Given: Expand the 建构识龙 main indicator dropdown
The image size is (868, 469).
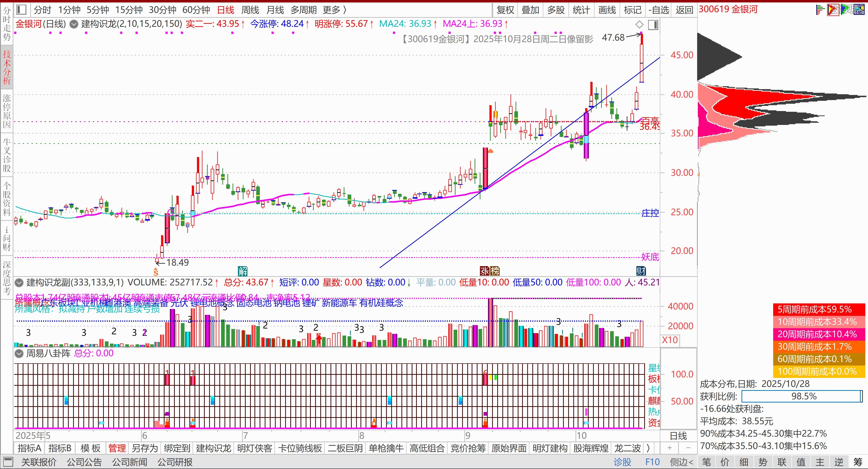Looking at the screenshot, I should (x=74, y=24).
